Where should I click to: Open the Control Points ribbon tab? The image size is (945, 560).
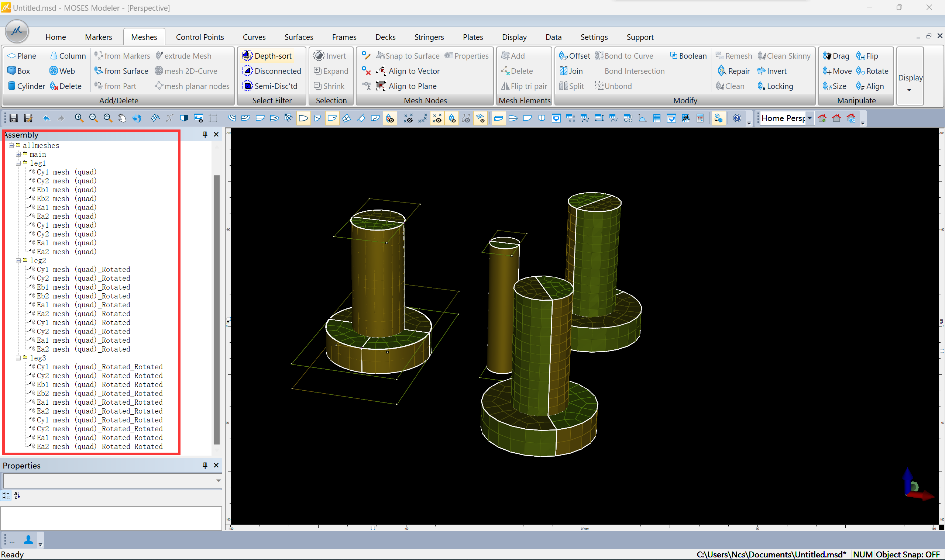200,37
